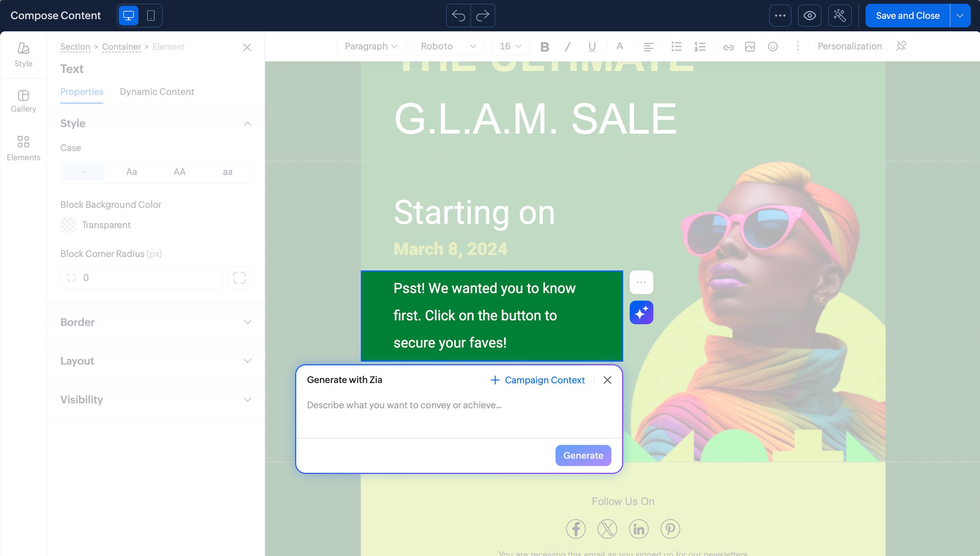Open the font size 16 dropdown
This screenshot has height=556, width=980.
(x=510, y=46)
